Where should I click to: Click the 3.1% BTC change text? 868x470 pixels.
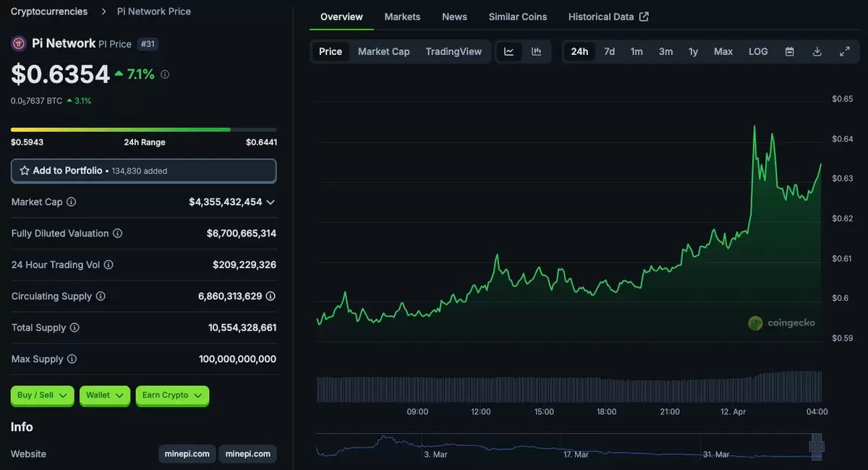[x=82, y=101]
